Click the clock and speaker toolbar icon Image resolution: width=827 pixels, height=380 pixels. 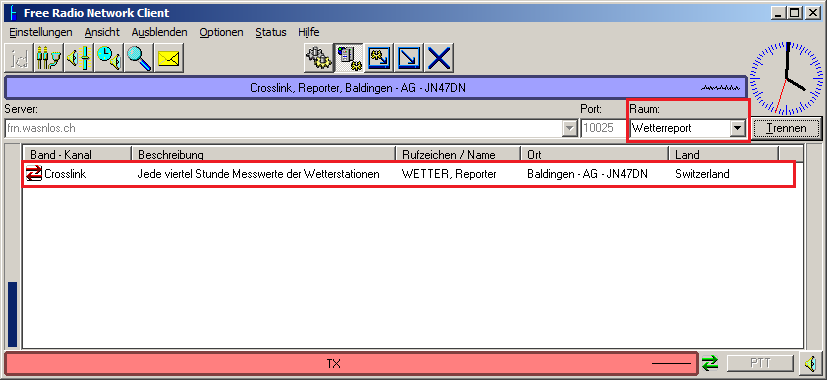tap(109, 58)
